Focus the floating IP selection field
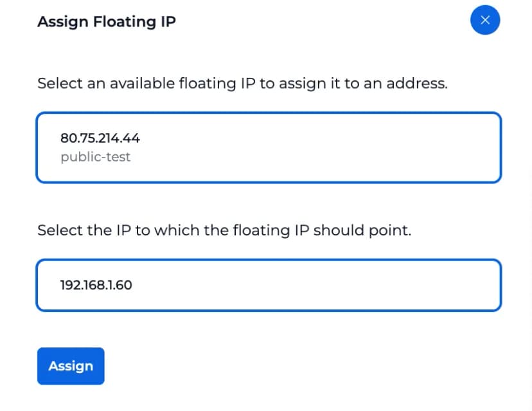 (x=269, y=147)
